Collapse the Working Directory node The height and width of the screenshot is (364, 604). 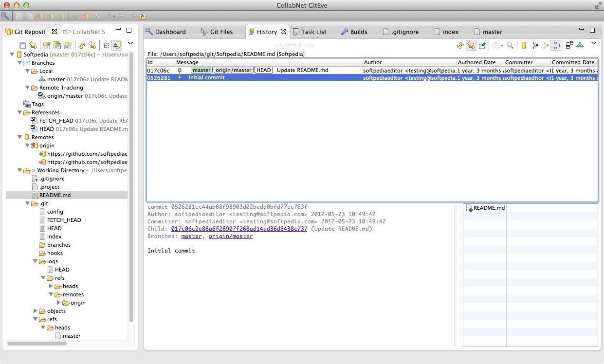[x=20, y=170]
